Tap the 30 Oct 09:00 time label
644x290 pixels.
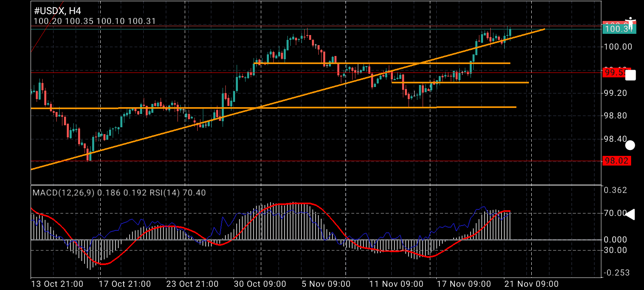260,284
